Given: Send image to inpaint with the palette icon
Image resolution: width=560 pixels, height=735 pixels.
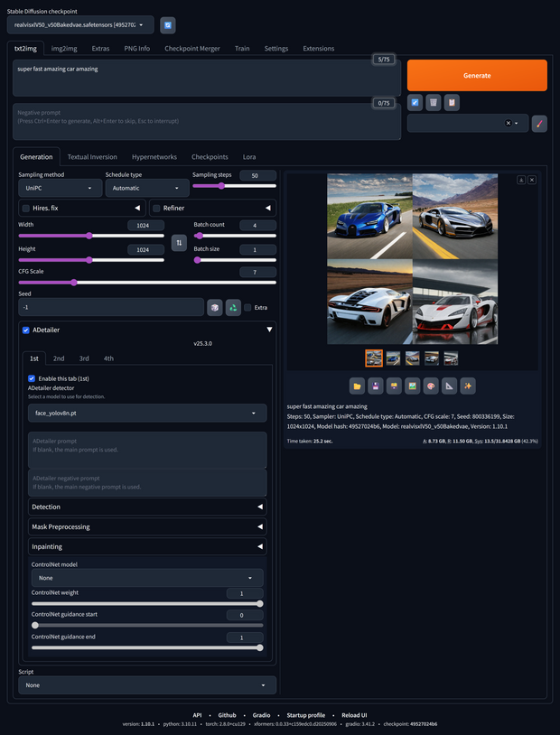Looking at the screenshot, I should 431,386.
